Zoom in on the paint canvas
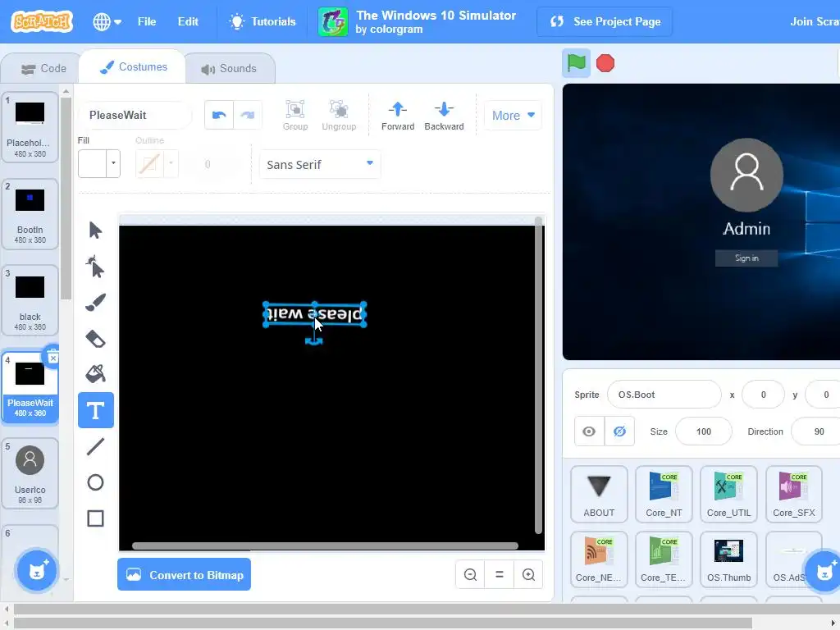840x630 pixels. click(528, 575)
